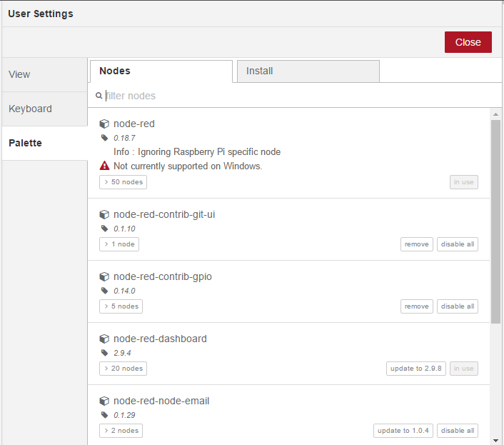
Task: Click the vertical scrollbar thumb
Action: [495, 221]
